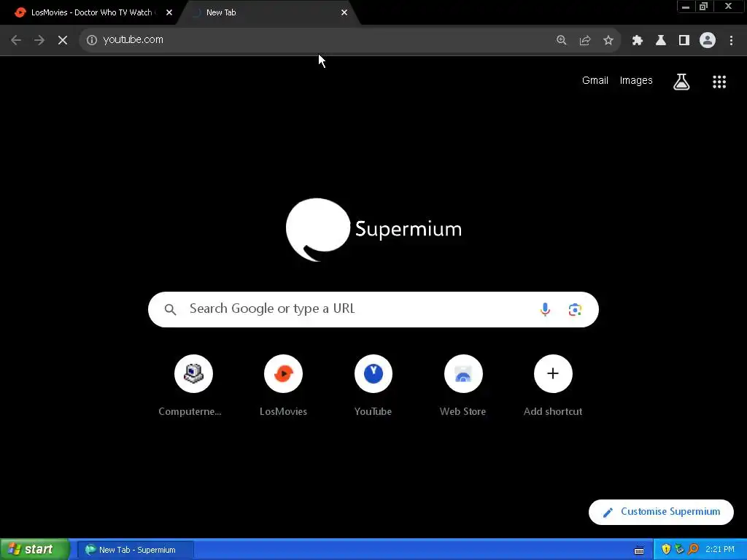The image size is (747, 560).
Task: Click the zoom magnifier icon in address bar
Action: click(x=562, y=40)
